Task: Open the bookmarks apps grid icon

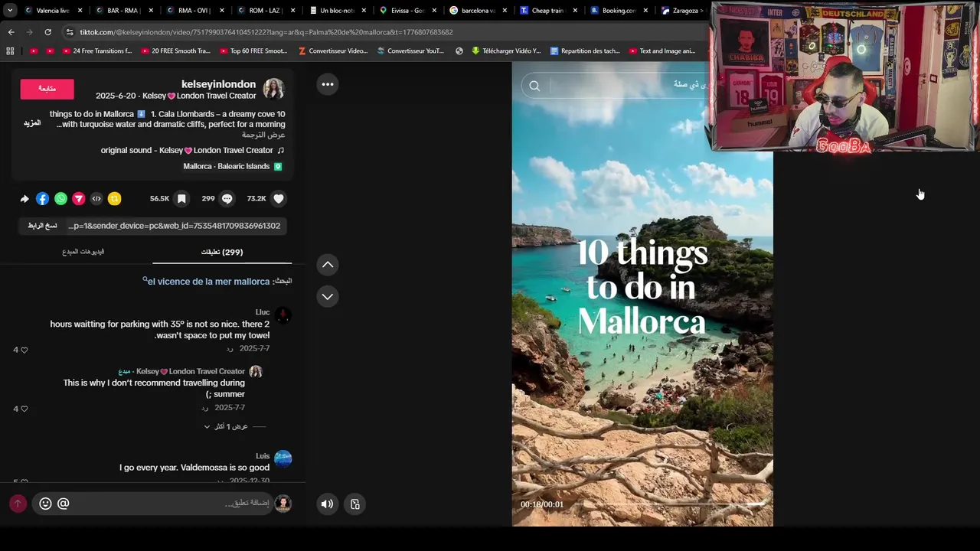Action: (x=10, y=51)
